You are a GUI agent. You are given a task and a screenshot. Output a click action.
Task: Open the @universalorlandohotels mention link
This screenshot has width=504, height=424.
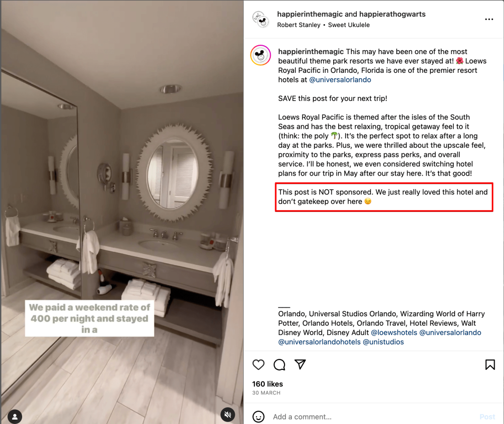tap(319, 342)
